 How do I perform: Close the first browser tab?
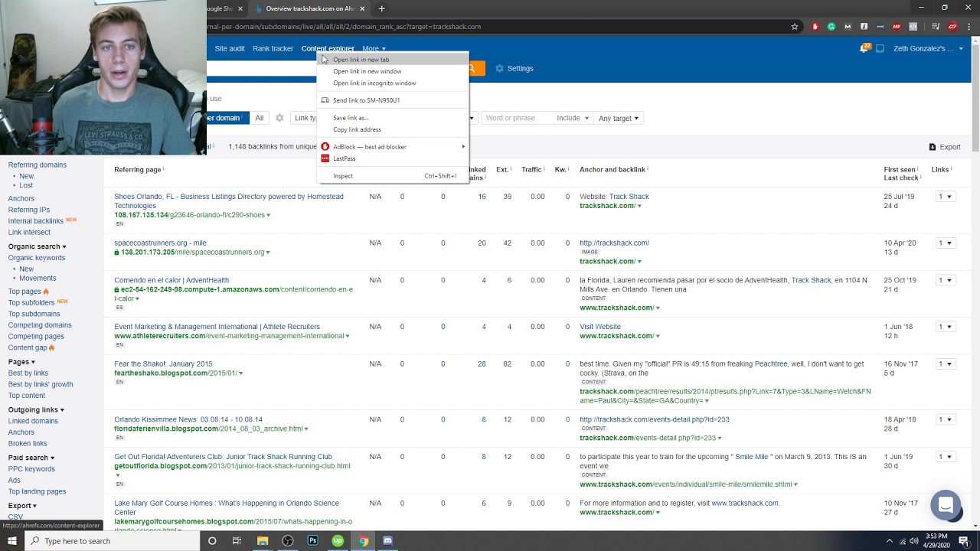tap(240, 8)
